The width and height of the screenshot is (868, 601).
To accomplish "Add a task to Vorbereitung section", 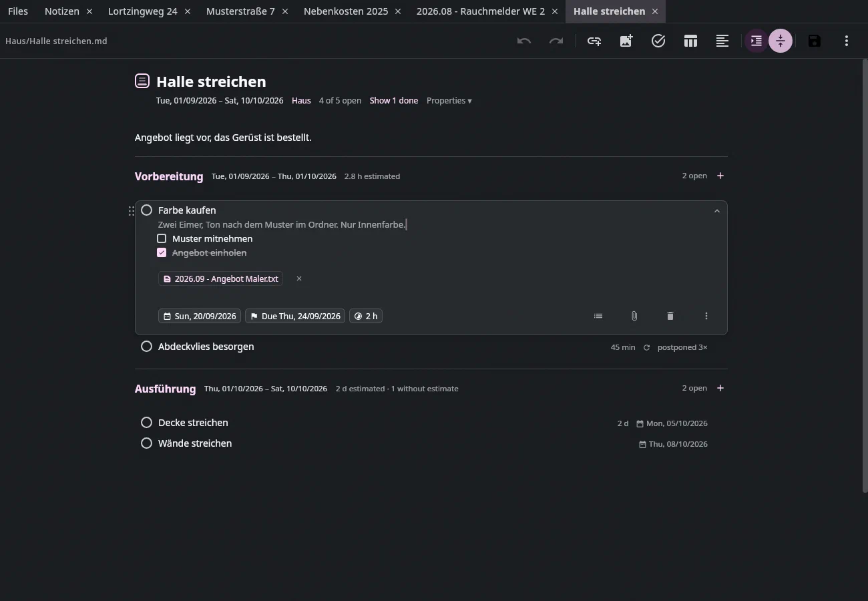I will click(720, 176).
